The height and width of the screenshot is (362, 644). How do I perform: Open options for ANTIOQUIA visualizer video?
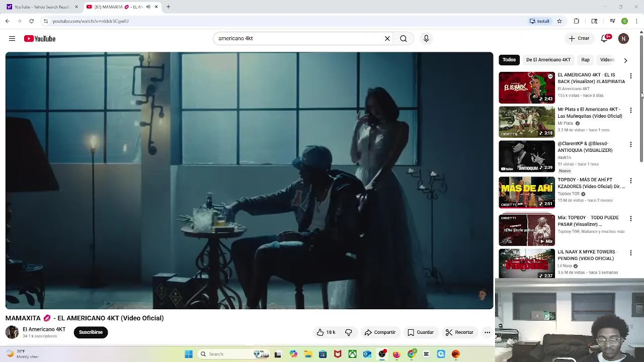pos(630,144)
